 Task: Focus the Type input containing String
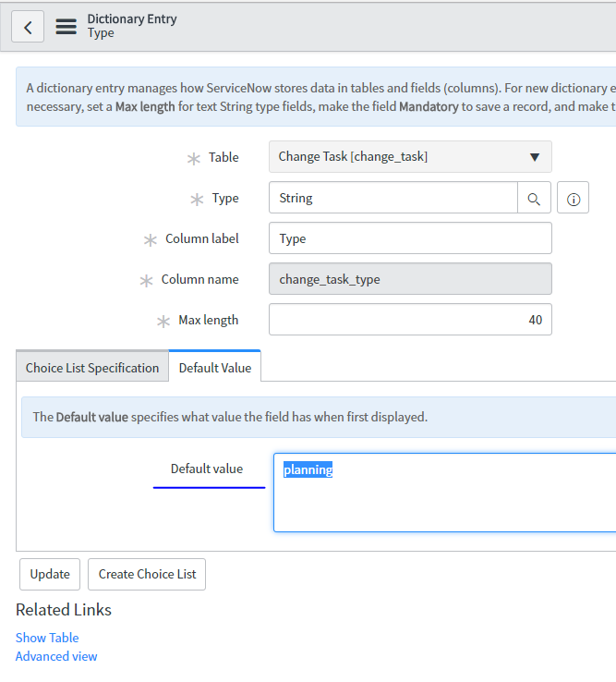(393, 199)
